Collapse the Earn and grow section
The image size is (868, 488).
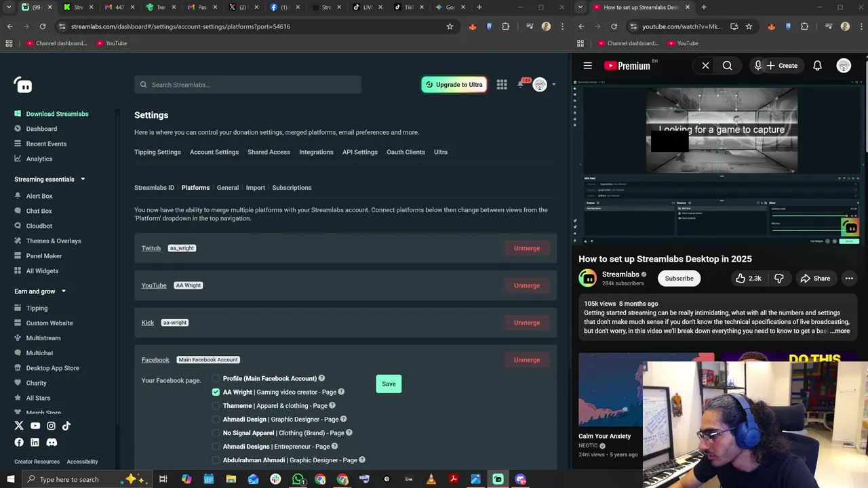point(63,291)
